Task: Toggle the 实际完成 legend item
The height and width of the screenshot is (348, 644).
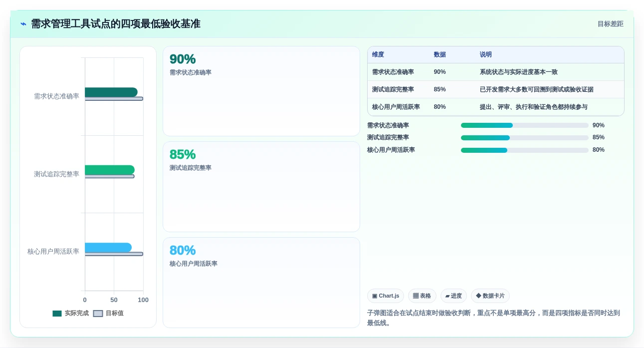Action: point(71,314)
